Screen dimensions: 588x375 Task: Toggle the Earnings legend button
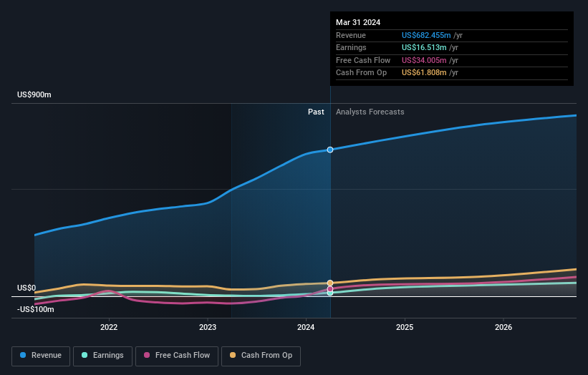102,356
